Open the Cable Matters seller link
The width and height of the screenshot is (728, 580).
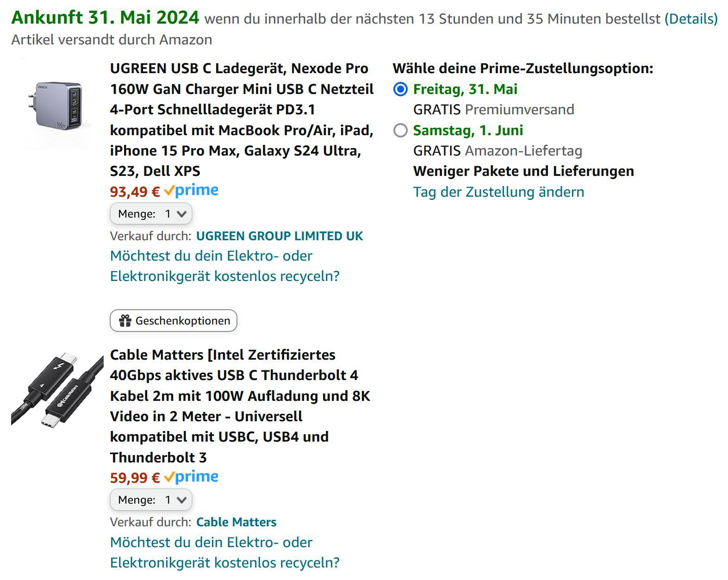tap(236, 522)
